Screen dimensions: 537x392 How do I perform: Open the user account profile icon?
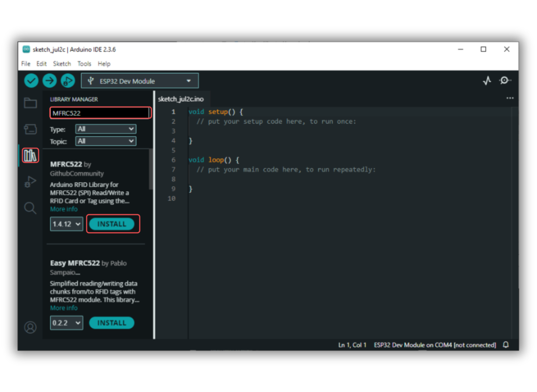pyautogui.click(x=30, y=328)
